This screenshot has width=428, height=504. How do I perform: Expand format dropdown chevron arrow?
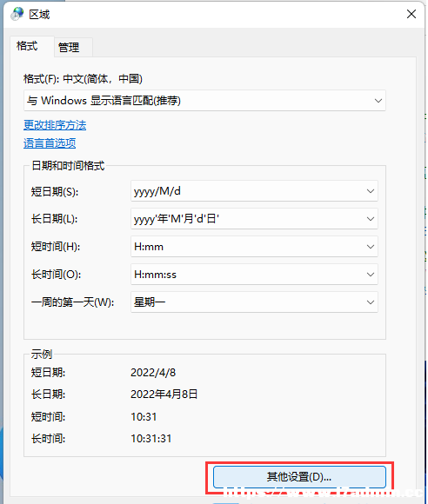pos(378,101)
